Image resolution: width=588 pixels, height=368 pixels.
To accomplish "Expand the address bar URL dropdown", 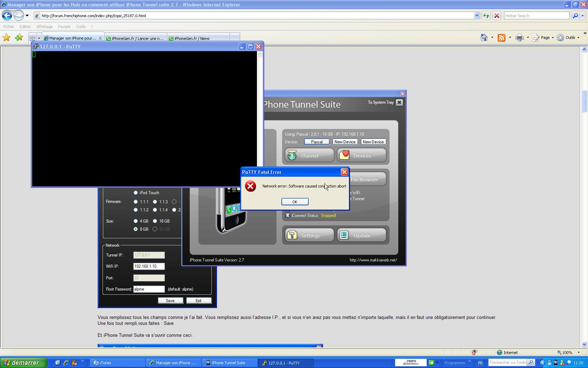I will tap(476, 15).
